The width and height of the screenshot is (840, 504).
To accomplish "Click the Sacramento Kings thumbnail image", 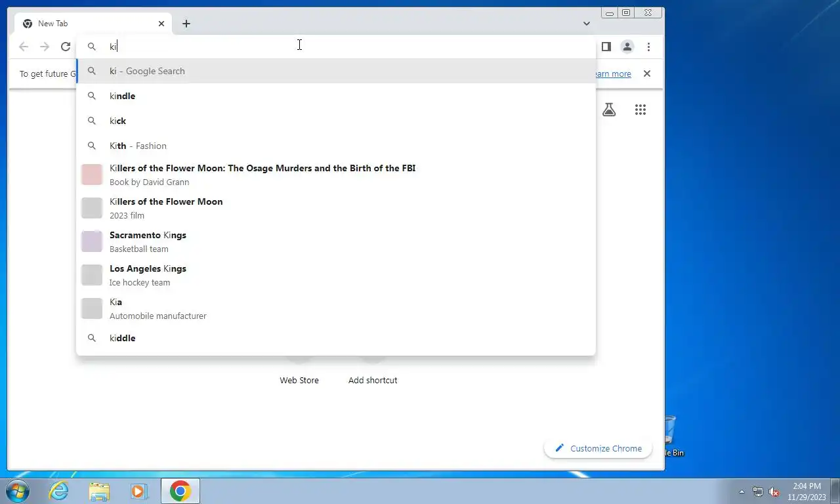I will click(92, 241).
